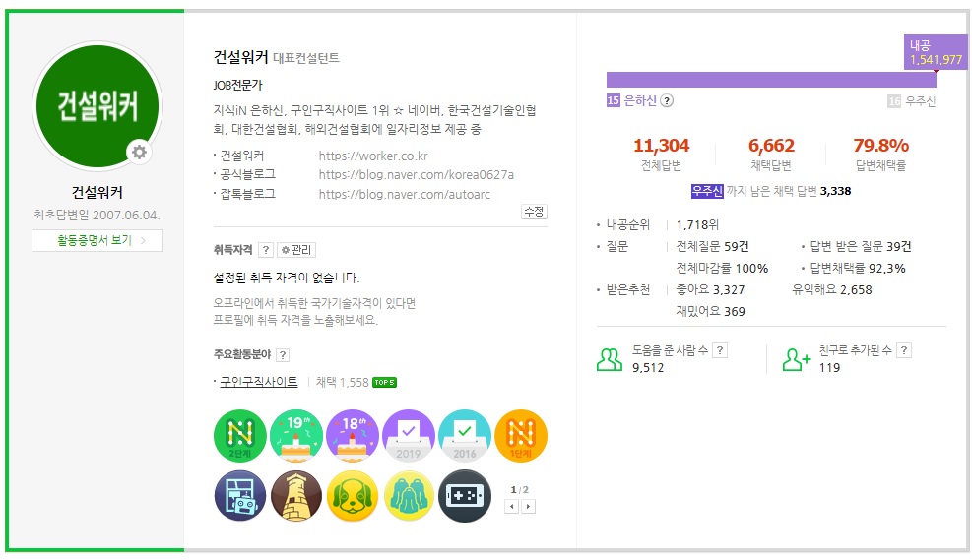Open the blog.naver.com/korea0627a link
Viewport: 972px width, 560px height.
[x=416, y=174]
